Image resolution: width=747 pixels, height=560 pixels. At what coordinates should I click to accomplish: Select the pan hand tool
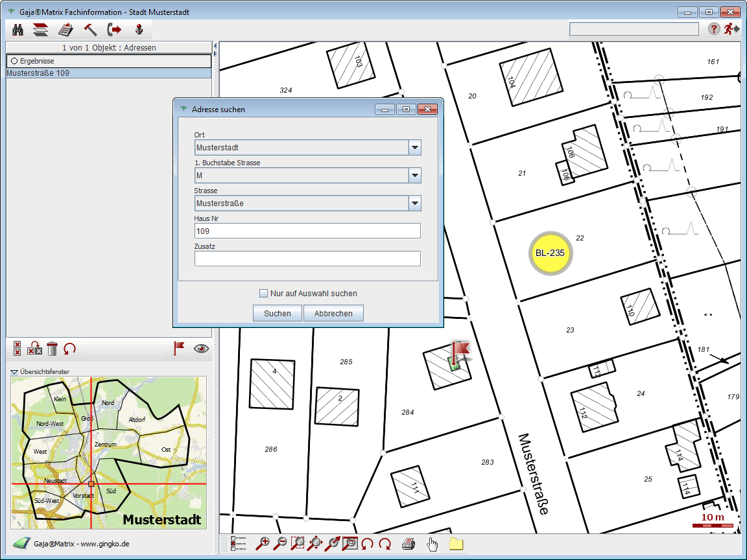[432, 544]
